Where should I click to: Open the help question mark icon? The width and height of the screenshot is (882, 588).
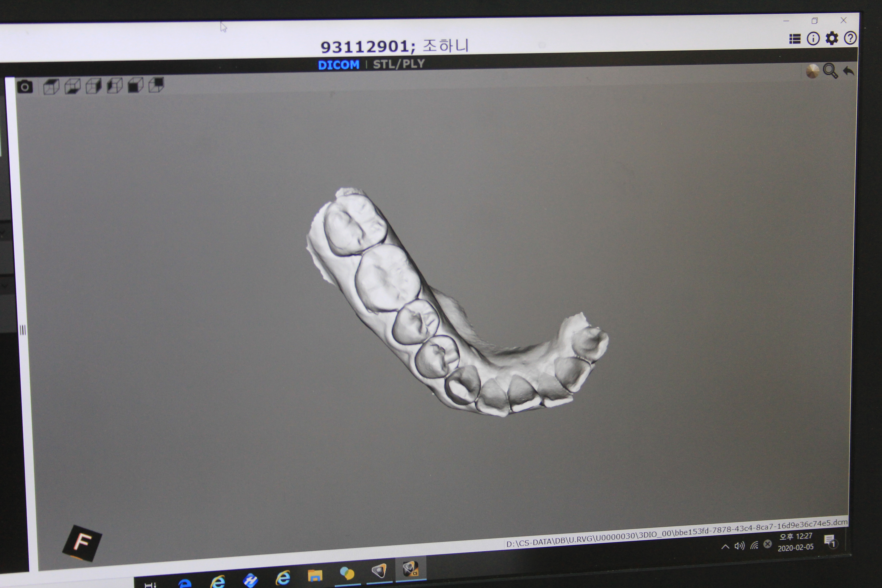pos(850,38)
